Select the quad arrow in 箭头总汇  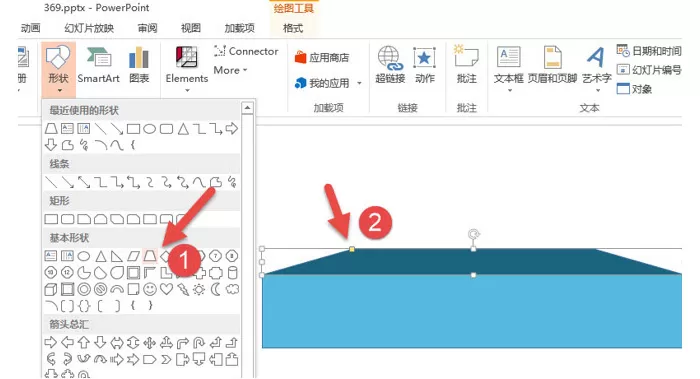pos(150,342)
